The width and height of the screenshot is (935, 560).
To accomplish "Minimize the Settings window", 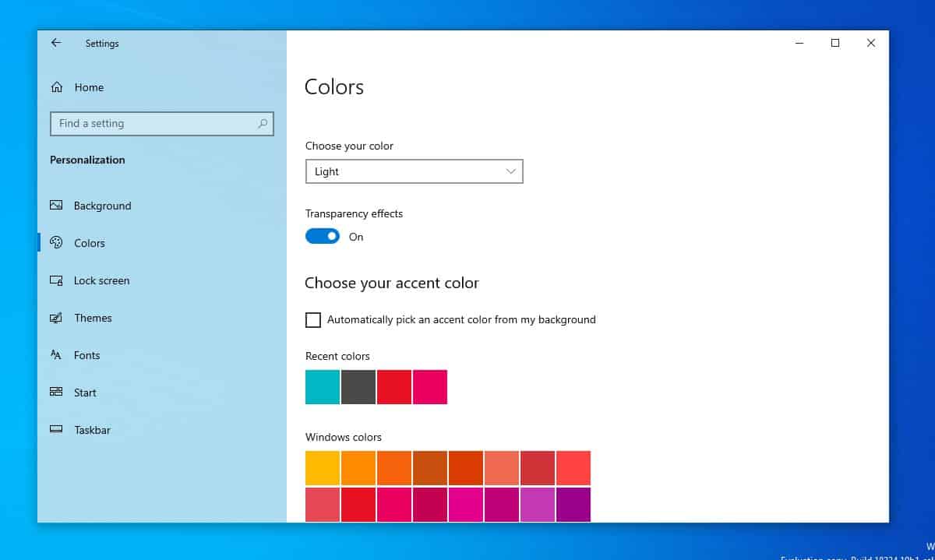I will [x=799, y=43].
